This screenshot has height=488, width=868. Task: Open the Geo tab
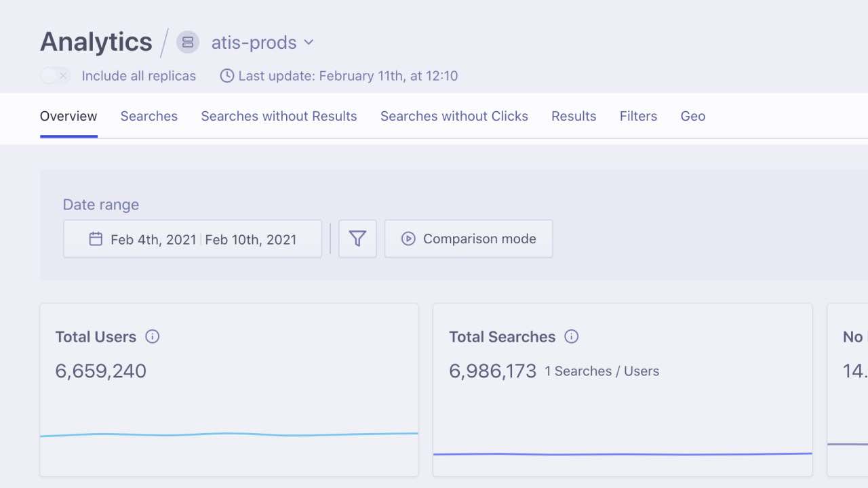pyautogui.click(x=693, y=117)
